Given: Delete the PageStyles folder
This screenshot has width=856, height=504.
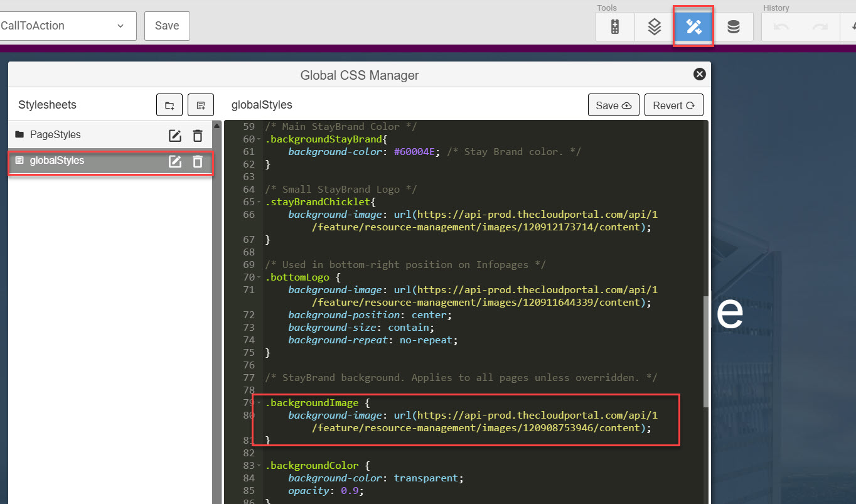Looking at the screenshot, I should (198, 135).
